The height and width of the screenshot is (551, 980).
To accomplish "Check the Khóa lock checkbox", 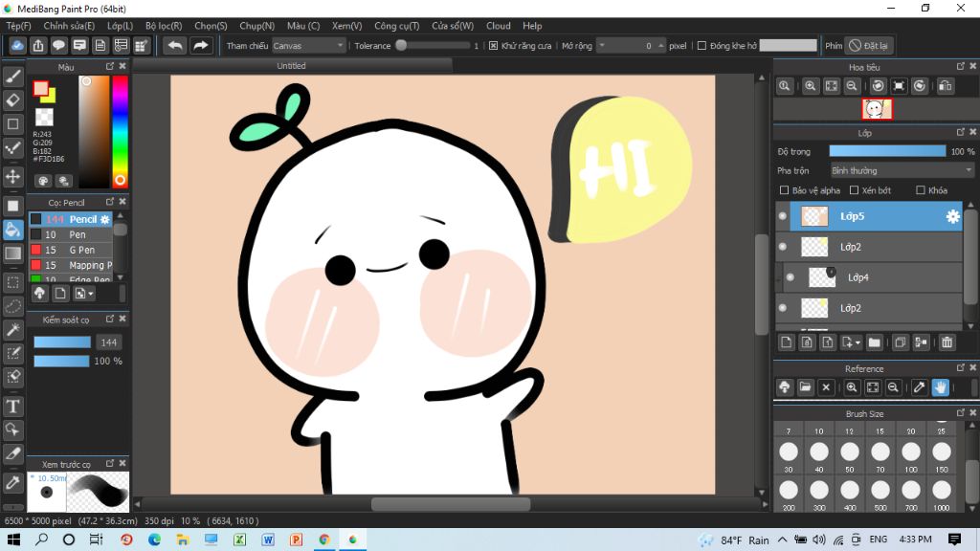I will coord(921,190).
